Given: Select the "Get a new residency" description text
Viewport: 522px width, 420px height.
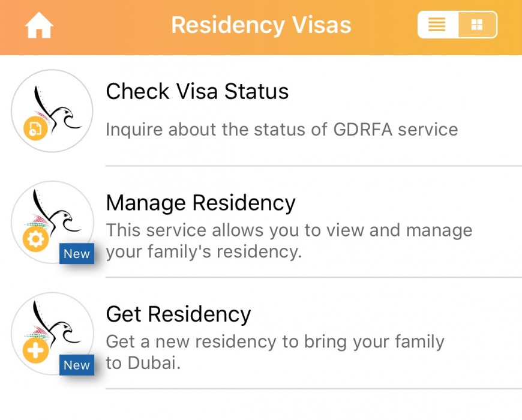Looking at the screenshot, I should click(275, 352).
